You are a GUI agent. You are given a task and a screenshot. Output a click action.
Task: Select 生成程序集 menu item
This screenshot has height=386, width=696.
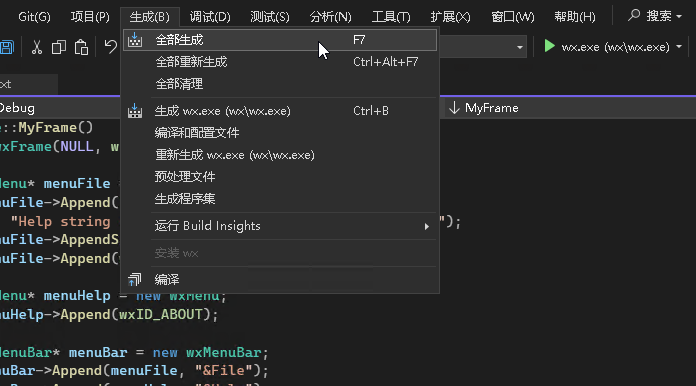click(x=280, y=199)
